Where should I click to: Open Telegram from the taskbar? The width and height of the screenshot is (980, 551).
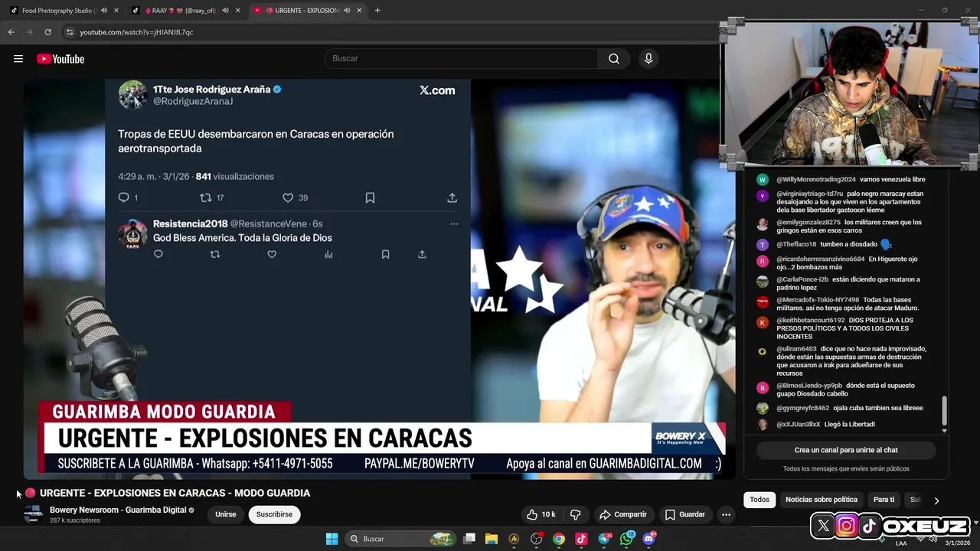click(604, 539)
